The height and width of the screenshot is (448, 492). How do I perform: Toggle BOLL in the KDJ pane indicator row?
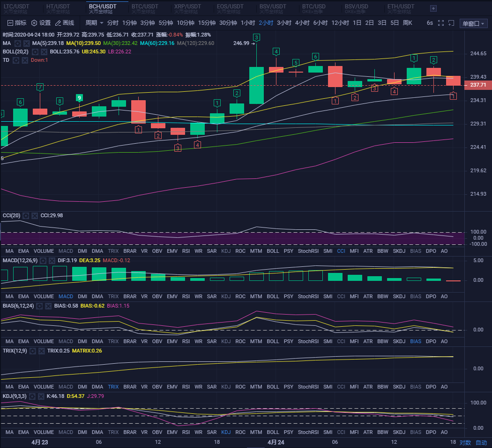point(273,433)
